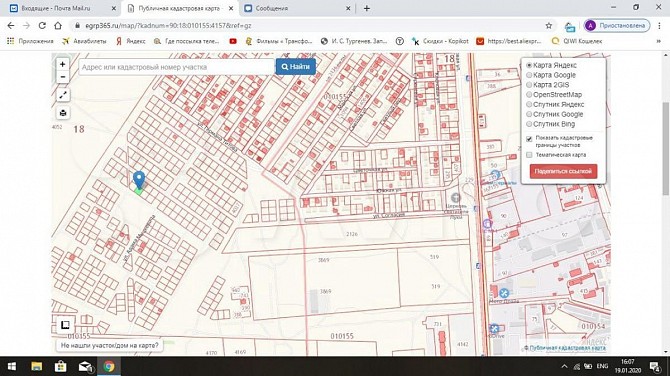Click the Поделиться ссылкой button
670x376 pixels.
click(563, 171)
